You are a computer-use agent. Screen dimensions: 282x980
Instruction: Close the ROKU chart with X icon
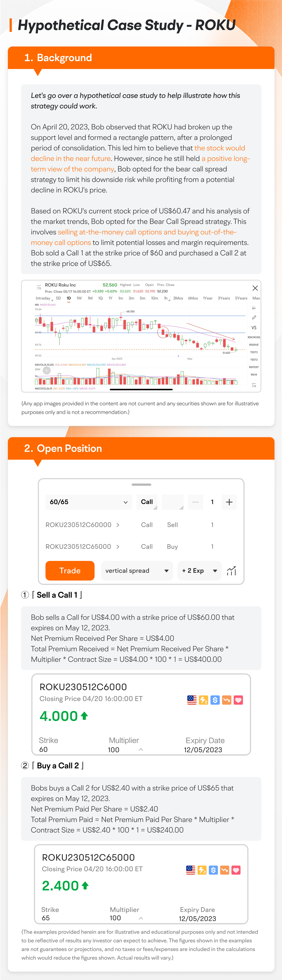pyautogui.click(x=255, y=288)
